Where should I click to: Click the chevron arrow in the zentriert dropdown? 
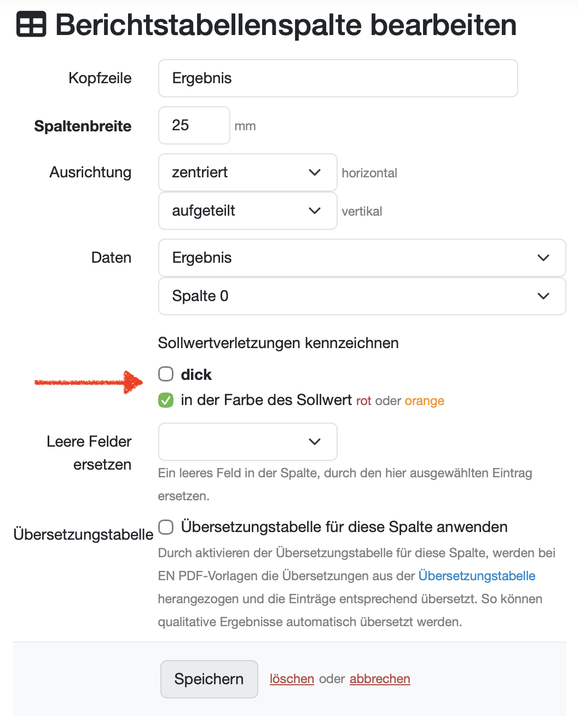[315, 172]
